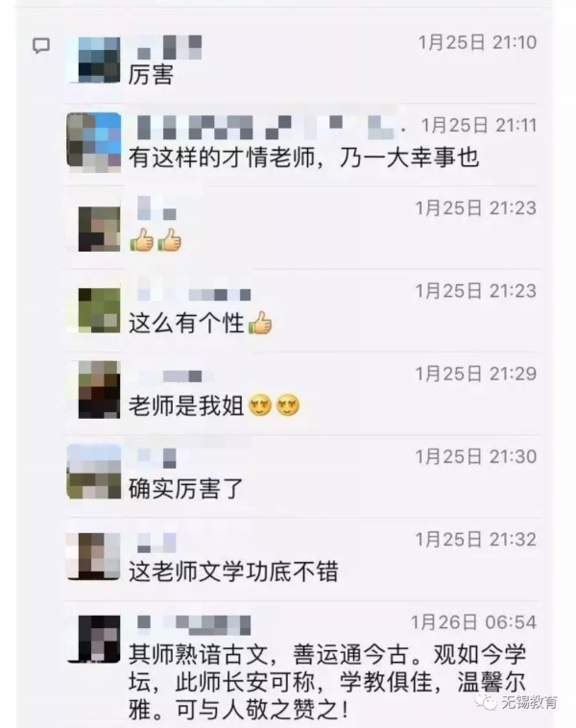Image resolution: width=576 pixels, height=728 pixels.
Task: Select comment '有这样的才情老师，乃一大幸事也'
Action: pos(303,158)
